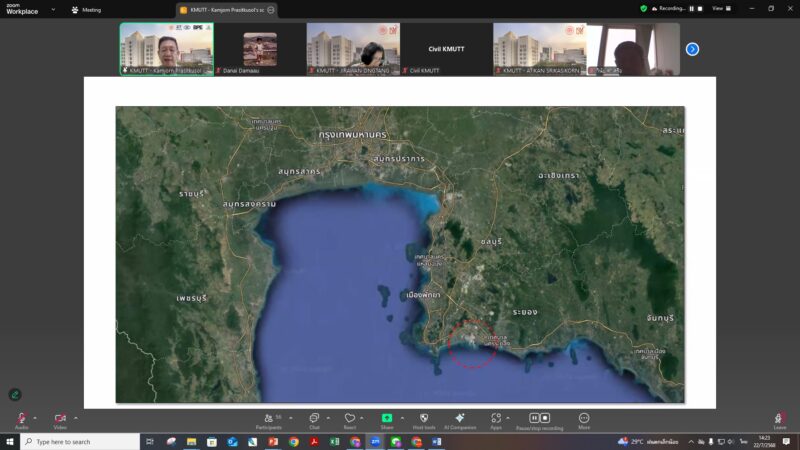Turn on the camera with Video button
The image size is (800, 450).
[x=59, y=418]
